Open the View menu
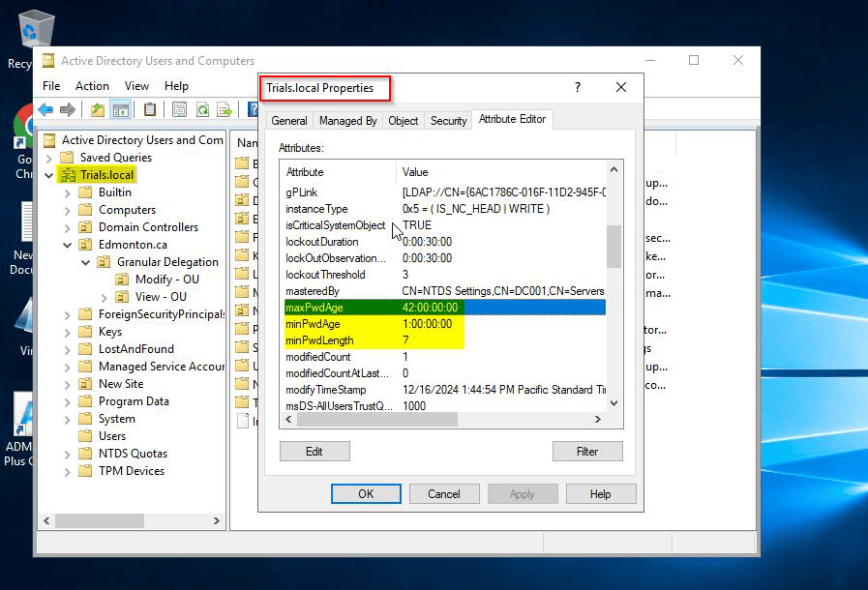Viewport: 868px width, 590px height. tap(136, 86)
